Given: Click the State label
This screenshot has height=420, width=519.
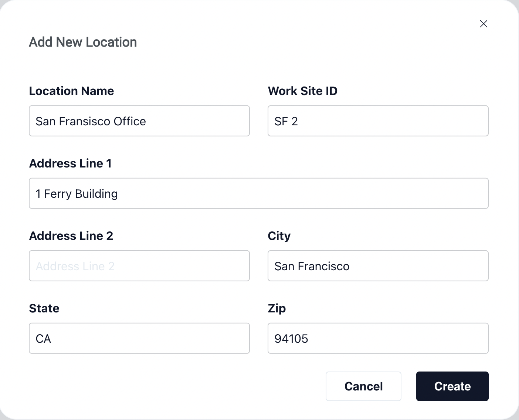Looking at the screenshot, I should (x=44, y=308).
